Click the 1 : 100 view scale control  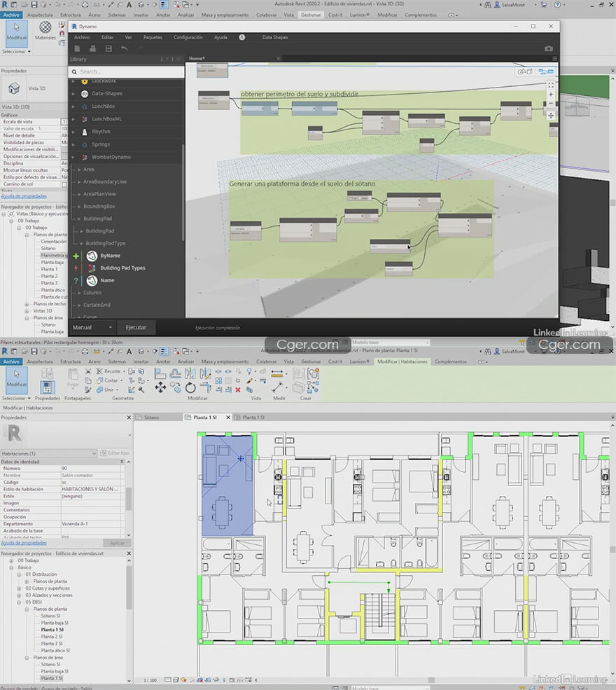click(150, 680)
